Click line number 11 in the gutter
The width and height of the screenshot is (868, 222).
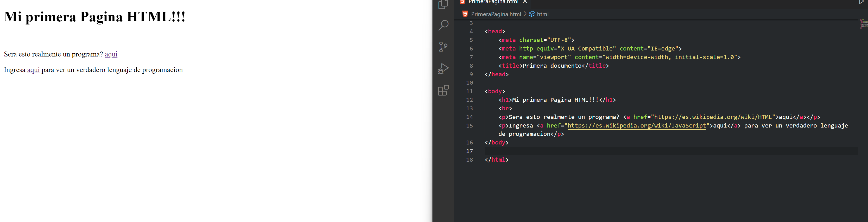[469, 91]
